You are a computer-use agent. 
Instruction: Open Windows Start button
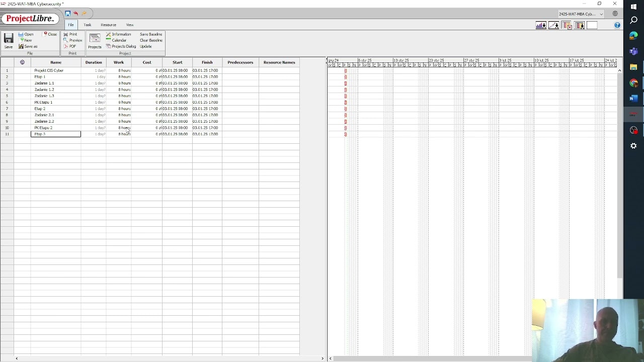pyautogui.click(x=633, y=6)
